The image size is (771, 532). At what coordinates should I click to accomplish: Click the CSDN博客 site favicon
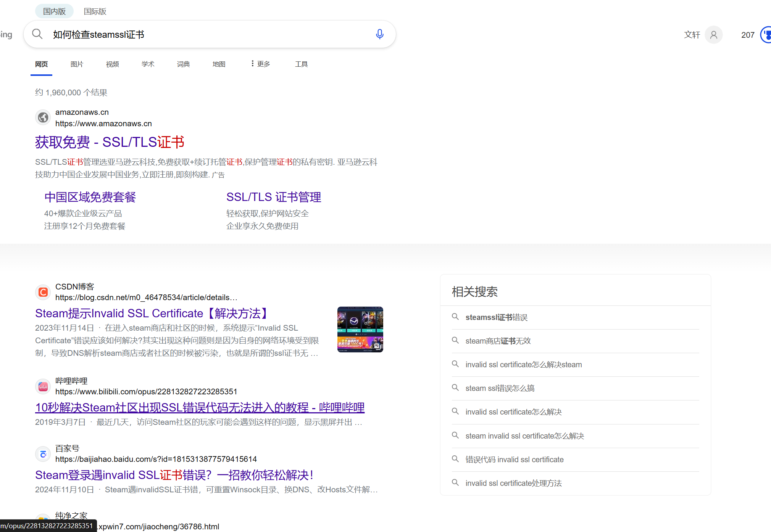(42, 292)
